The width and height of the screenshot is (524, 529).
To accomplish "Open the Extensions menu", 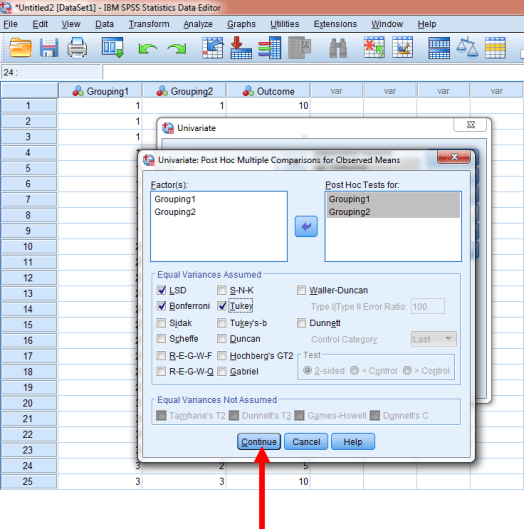I will point(335,24).
